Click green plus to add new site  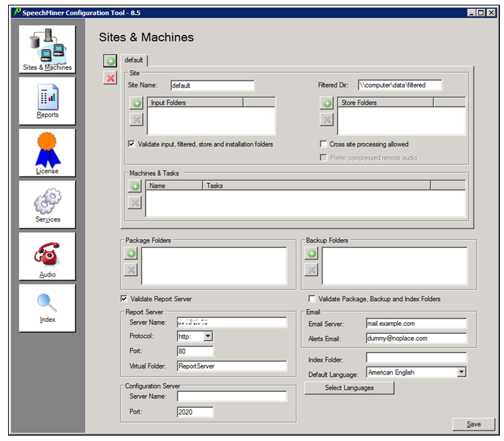point(110,61)
